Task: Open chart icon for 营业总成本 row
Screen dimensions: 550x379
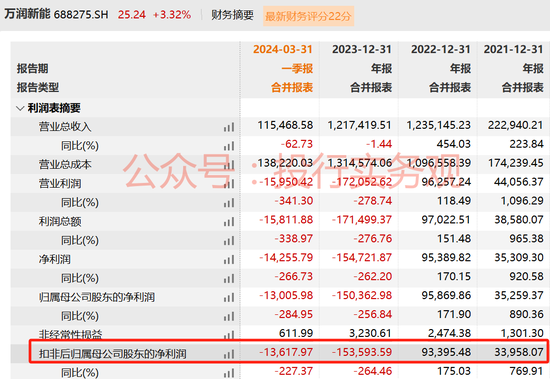Action: click(229, 165)
